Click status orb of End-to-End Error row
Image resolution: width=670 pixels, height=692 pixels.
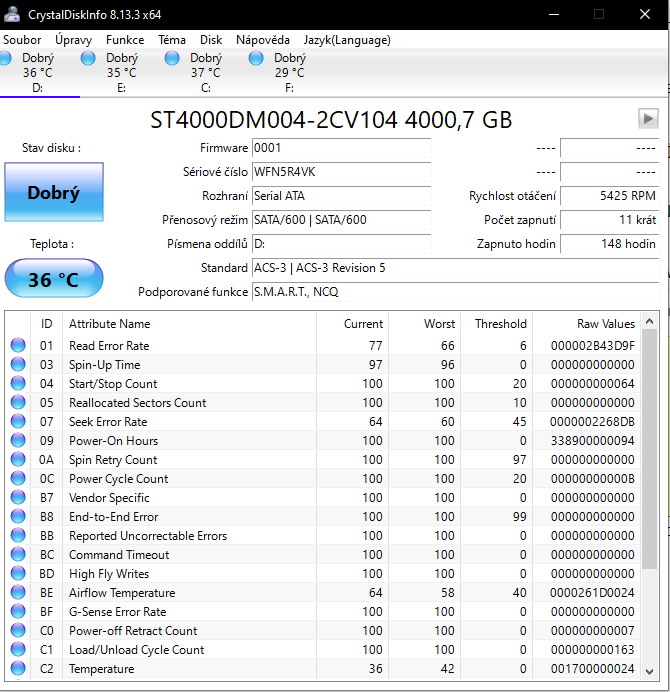18,516
